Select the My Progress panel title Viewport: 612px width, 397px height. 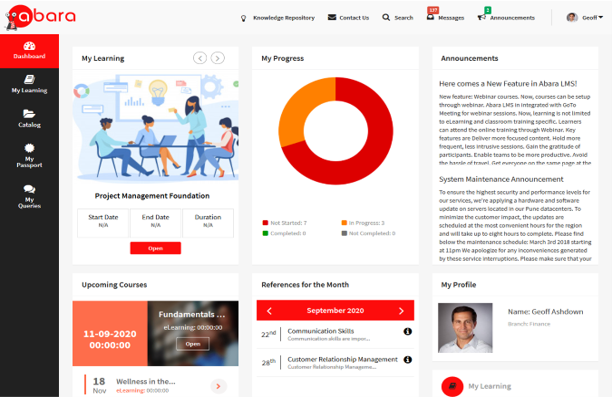pyautogui.click(x=283, y=58)
